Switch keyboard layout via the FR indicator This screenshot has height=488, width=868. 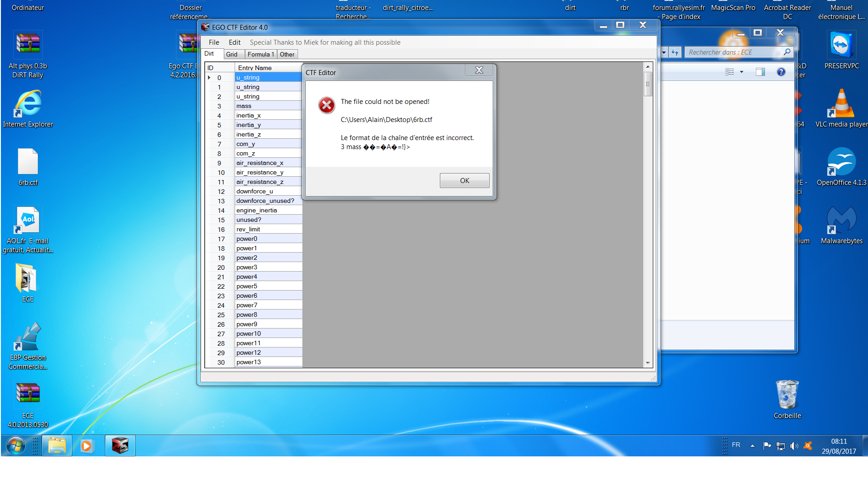736,445
